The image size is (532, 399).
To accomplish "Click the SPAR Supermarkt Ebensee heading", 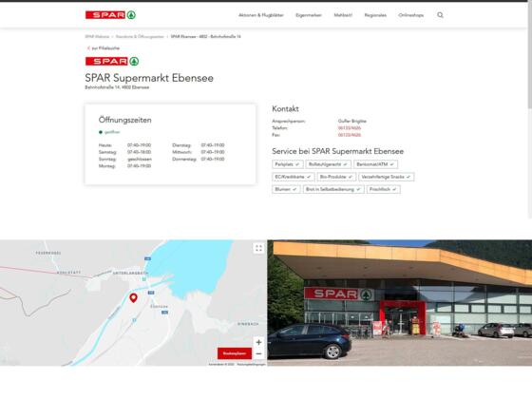I will pyautogui.click(x=149, y=78).
